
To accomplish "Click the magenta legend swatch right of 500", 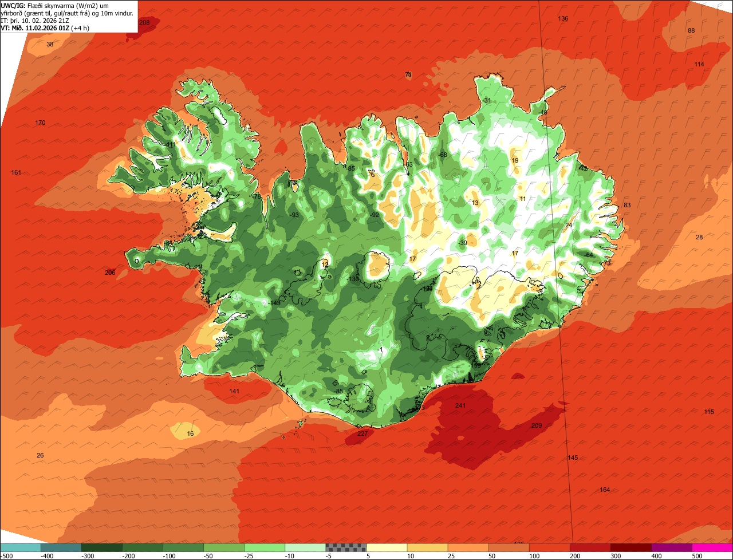I will click(x=712, y=547).
